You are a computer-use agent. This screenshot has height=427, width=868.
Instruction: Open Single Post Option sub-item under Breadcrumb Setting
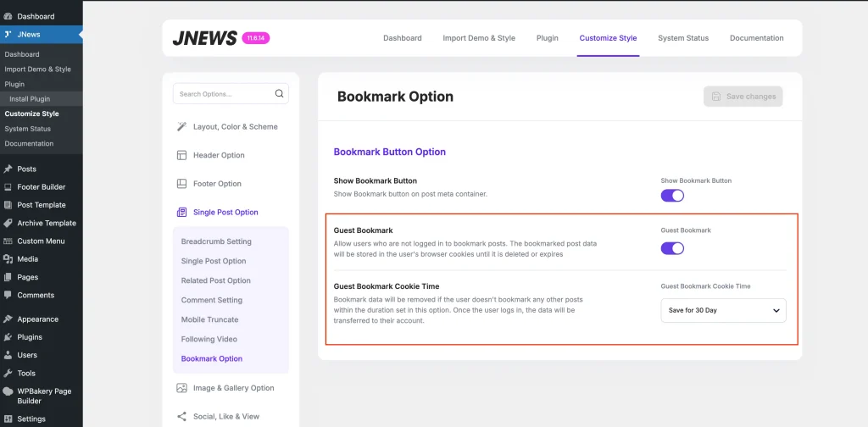[214, 261]
